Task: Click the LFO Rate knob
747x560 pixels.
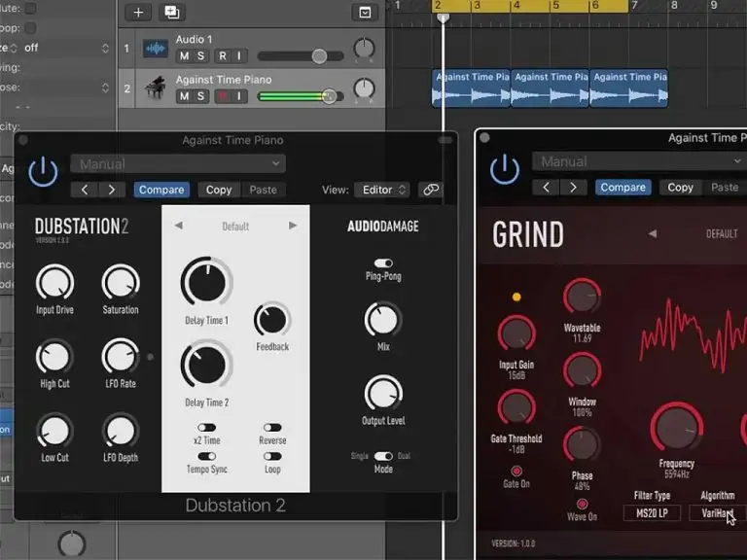Action: (120, 357)
